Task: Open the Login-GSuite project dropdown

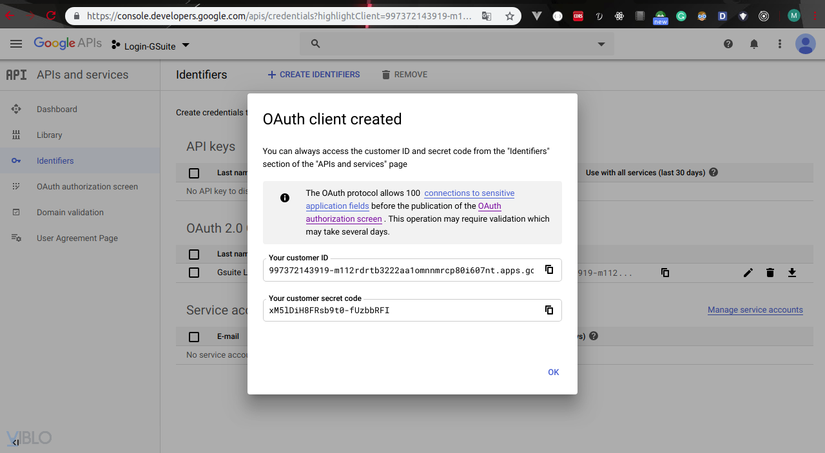Action: pyautogui.click(x=150, y=46)
